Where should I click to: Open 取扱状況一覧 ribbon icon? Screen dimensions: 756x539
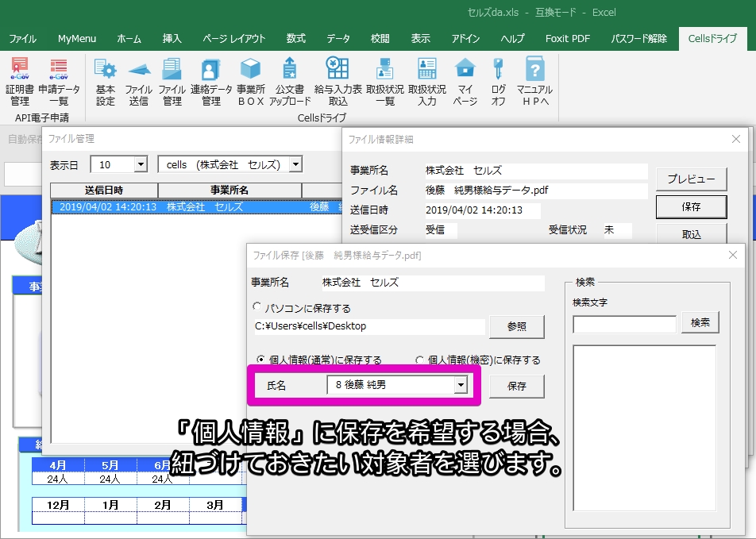[x=384, y=82]
